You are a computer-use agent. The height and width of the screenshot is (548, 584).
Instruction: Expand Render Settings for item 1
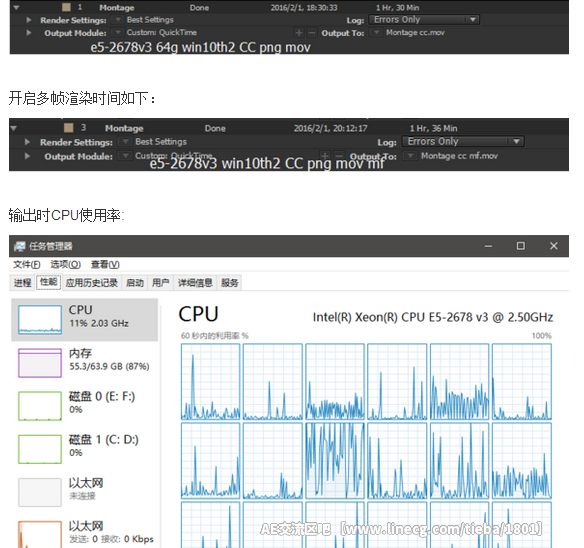tap(29, 20)
